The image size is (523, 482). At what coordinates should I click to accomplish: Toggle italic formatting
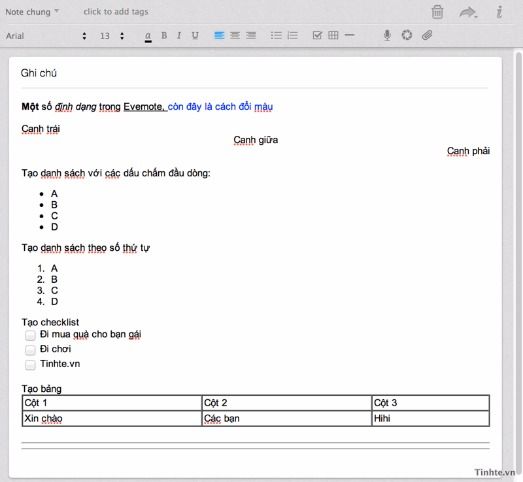point(179,35)
